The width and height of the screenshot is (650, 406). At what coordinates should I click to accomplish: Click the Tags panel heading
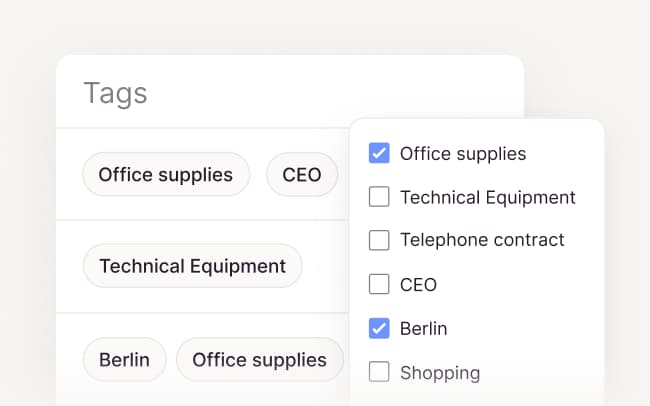(115, 93)
